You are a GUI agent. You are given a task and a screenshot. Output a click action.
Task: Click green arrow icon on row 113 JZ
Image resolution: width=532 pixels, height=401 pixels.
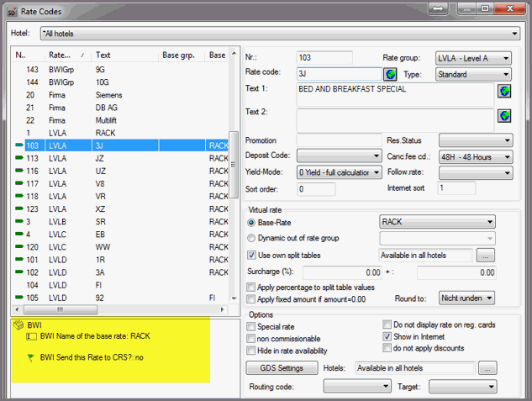tap(19, 158)
